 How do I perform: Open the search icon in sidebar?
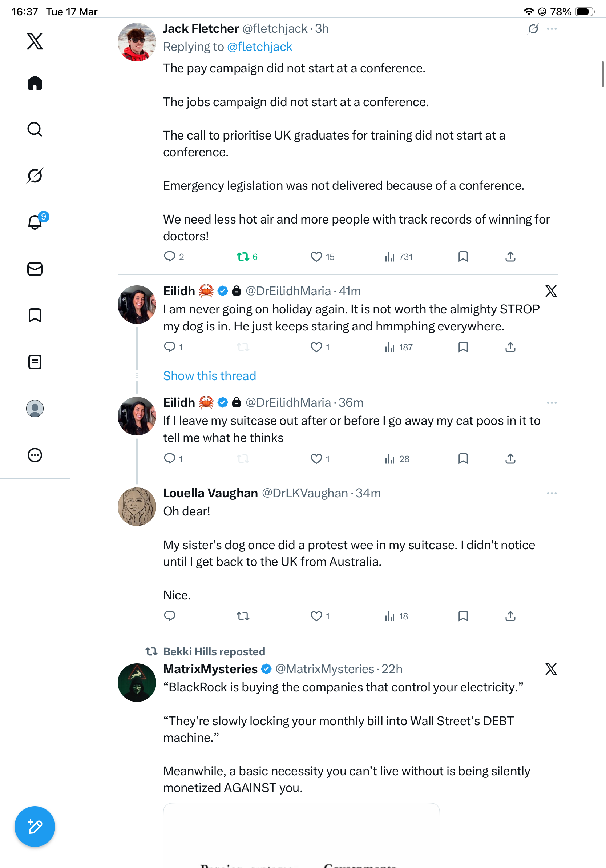point(35,129)
